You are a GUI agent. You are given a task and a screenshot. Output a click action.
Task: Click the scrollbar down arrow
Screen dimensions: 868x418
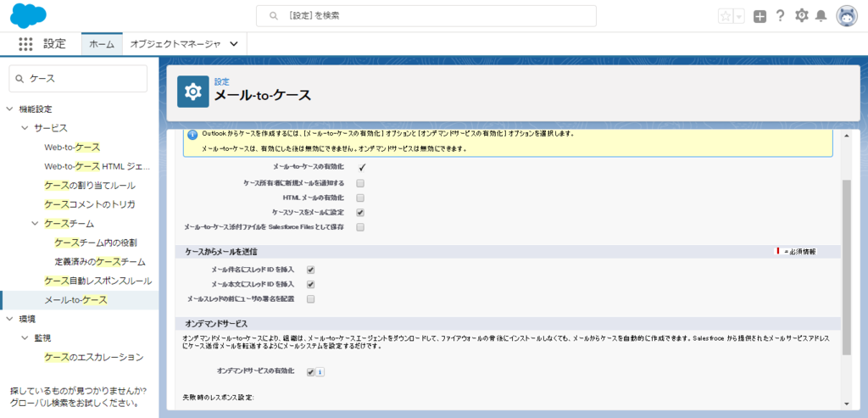pos(847,403)
